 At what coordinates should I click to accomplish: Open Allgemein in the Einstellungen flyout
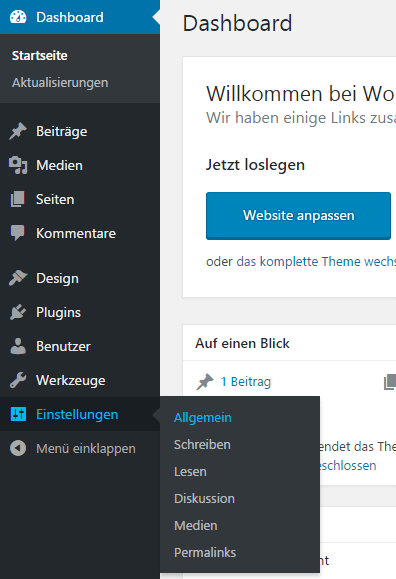(202, 418)
